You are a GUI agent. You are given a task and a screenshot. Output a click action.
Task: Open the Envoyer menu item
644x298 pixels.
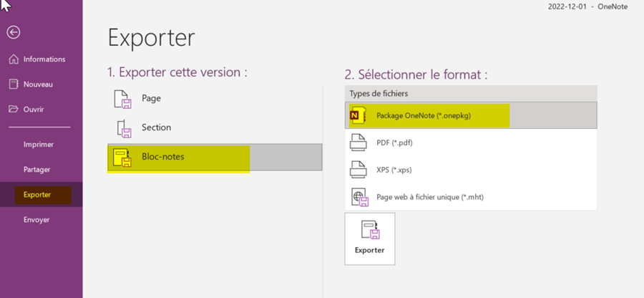coord(37,219)
